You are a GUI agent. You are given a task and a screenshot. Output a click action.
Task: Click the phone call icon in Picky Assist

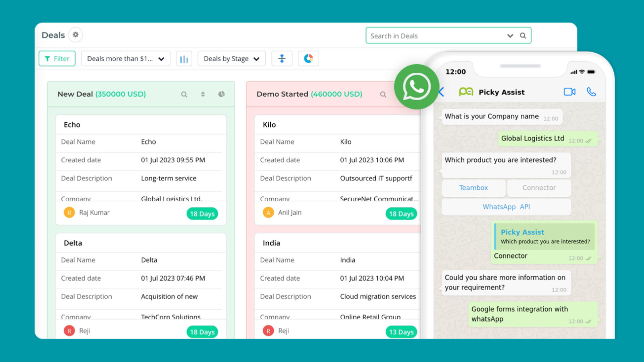tap(592, 92)
